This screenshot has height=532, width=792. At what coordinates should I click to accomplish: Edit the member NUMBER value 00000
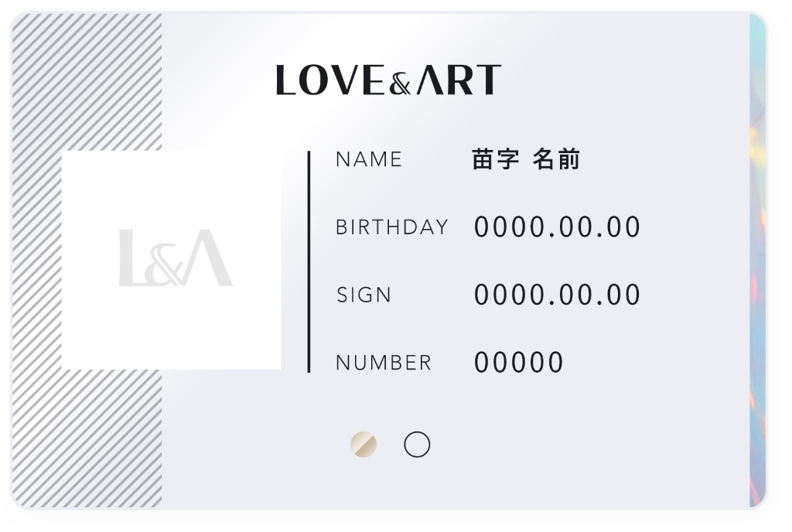tap(519, 363)
